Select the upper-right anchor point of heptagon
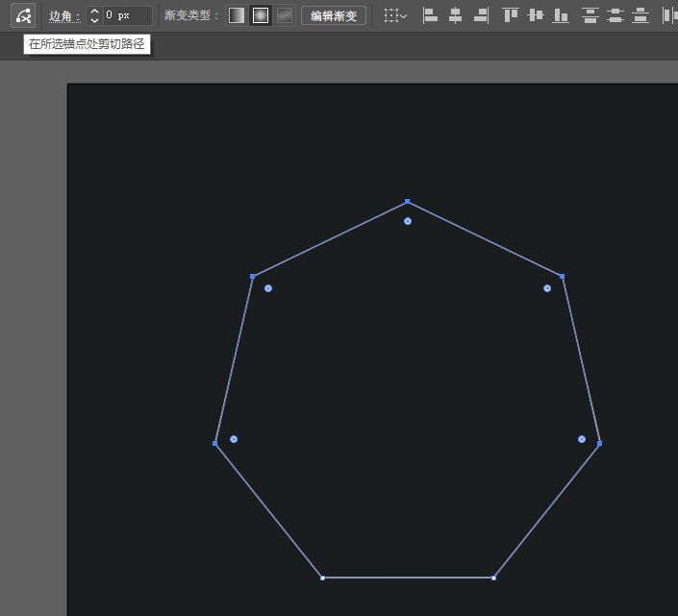This screenshot has width=678, height=616. tap(563, 277)
